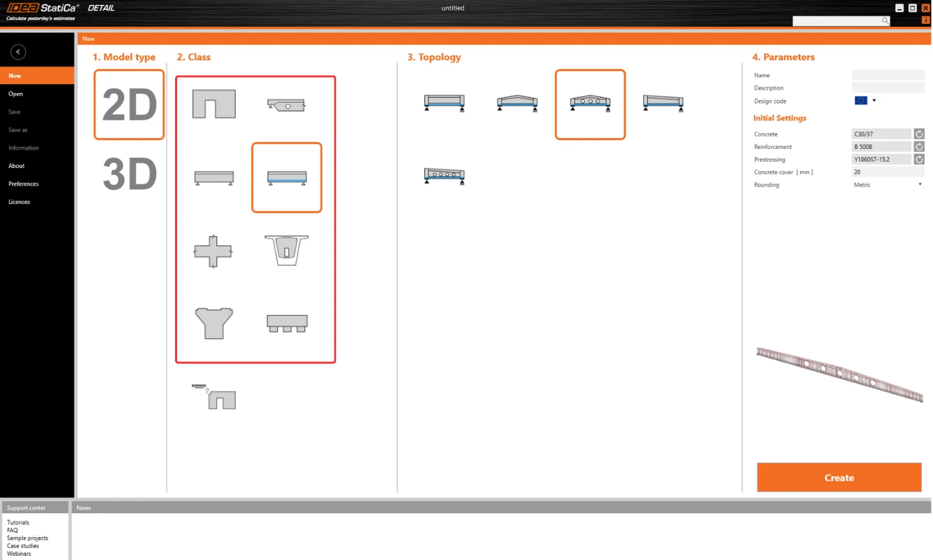
Task: Select the 3D model type
Action: pyautogui.click(x=129, y=174)
